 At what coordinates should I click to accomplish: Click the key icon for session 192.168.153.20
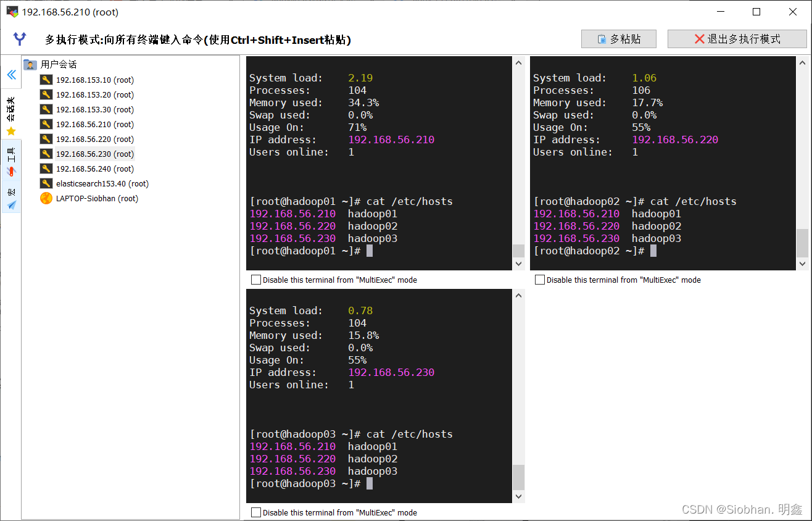tap(46, 94)
